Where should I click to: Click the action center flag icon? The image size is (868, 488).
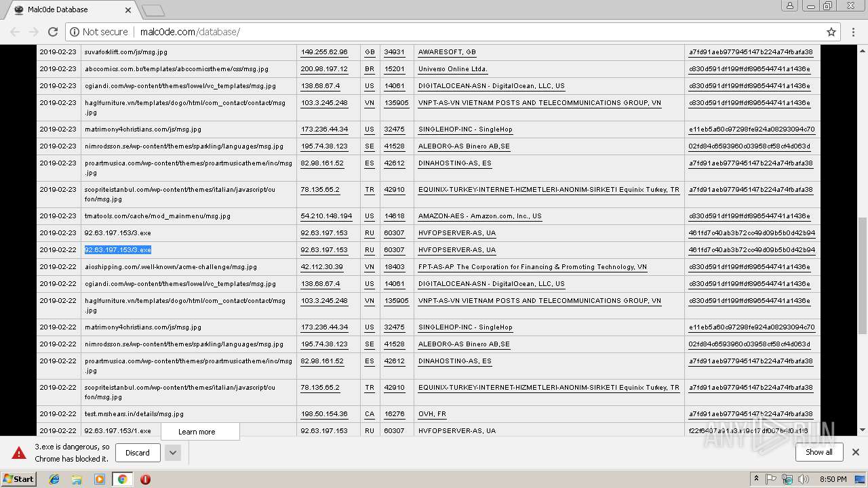[771, 479]
